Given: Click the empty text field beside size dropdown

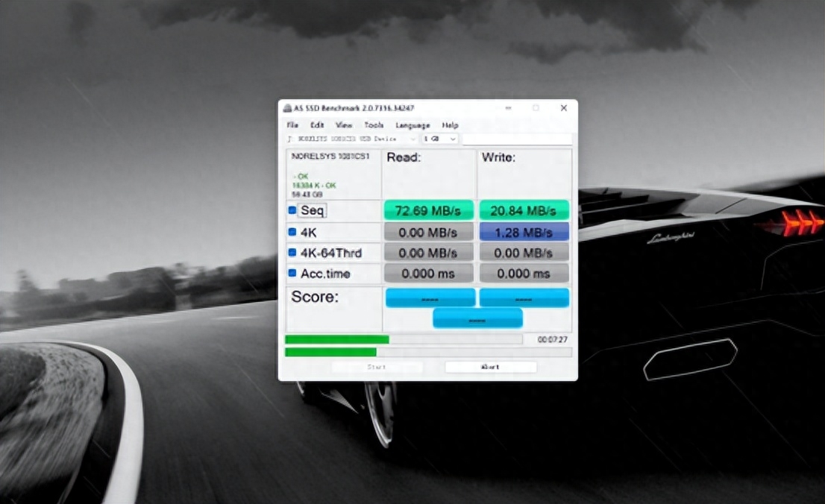Looking at the screenshot, I should 517,139.
